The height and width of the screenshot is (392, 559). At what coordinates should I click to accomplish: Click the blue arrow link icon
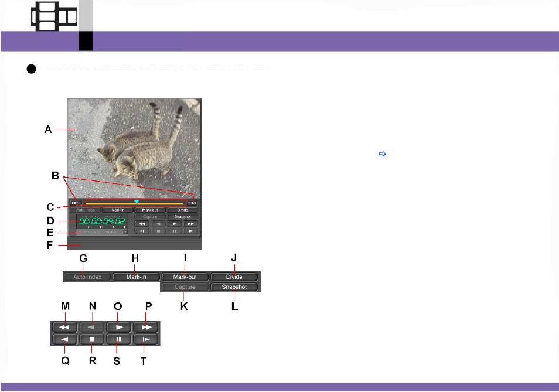382,154
